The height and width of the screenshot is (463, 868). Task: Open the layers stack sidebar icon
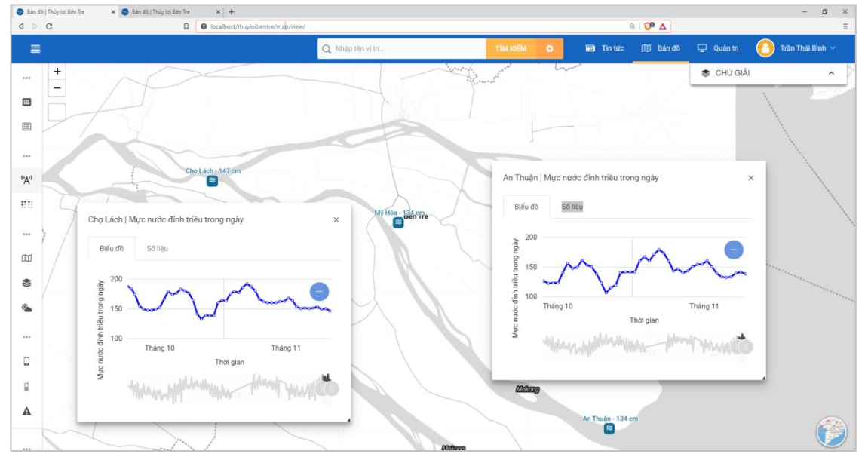click(x=26, y=283)
